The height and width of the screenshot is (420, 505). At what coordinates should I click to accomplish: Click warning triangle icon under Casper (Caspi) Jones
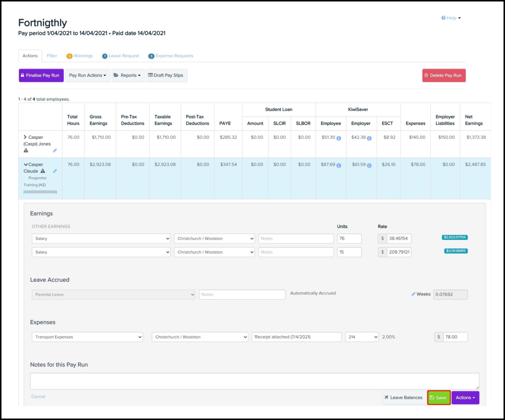(x=26, y=150)
